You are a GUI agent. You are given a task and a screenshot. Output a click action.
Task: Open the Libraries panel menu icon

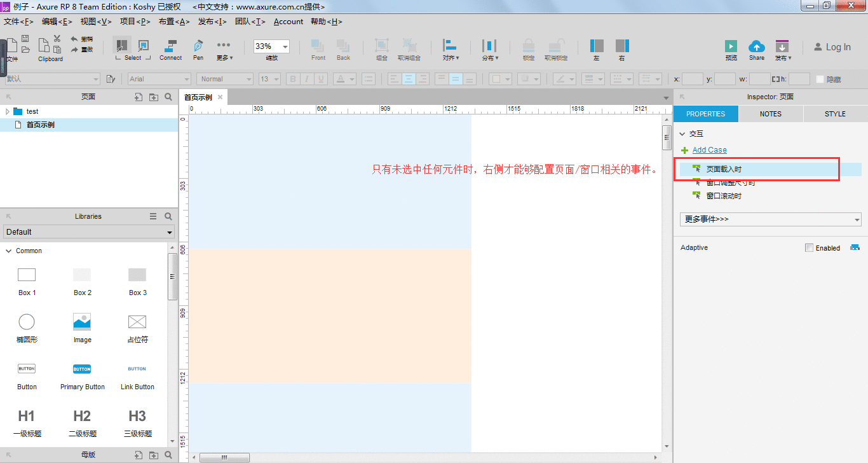pos(153,216)
